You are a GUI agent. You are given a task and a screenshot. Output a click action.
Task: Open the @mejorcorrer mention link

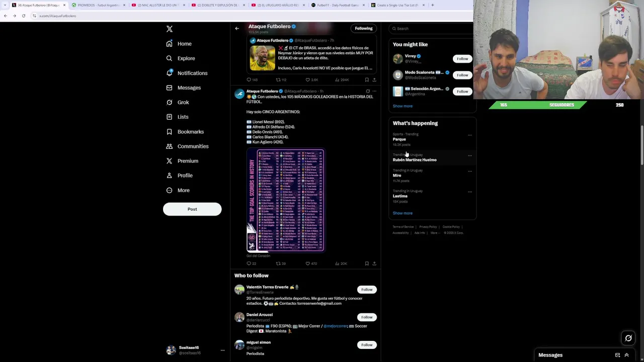coord(335,326)
